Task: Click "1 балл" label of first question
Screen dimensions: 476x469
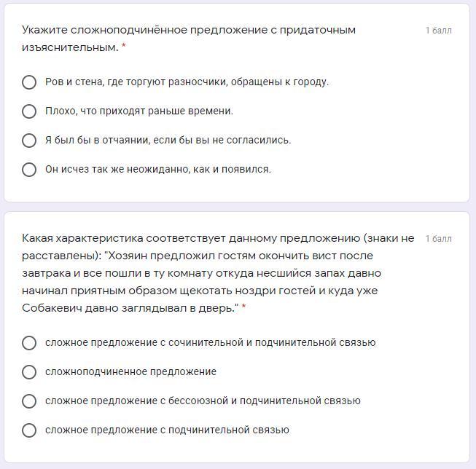Action: tap(438, 31)
